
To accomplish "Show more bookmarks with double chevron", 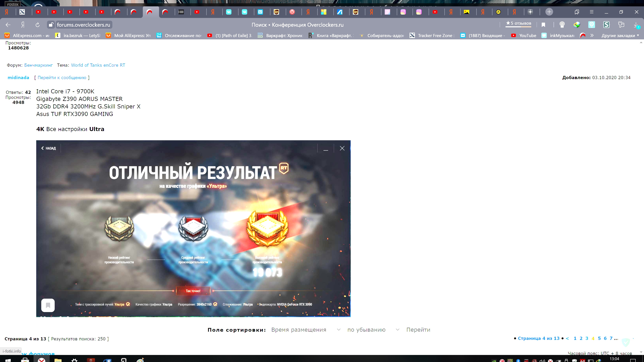I will [592, 36].
